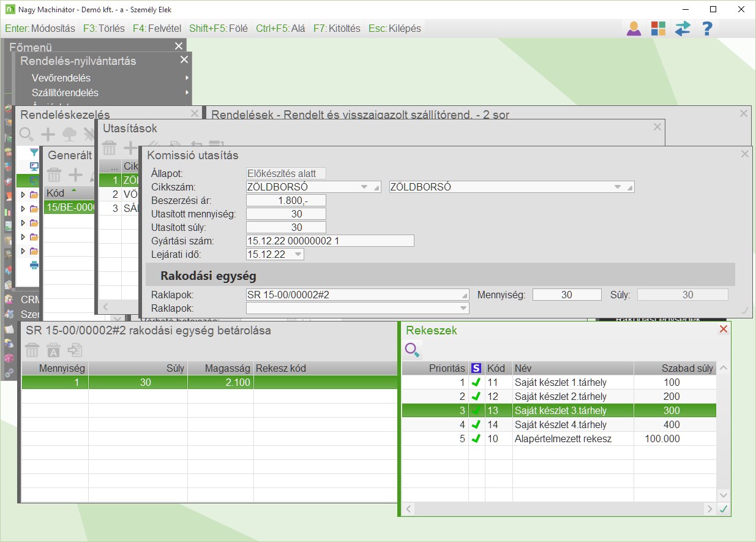Click the blue S column header icon
Screen dimensions: 756x542
point(476,368)
